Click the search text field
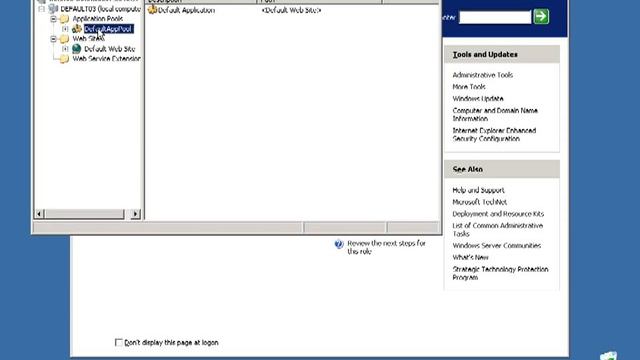640x360 pixels. point(495,17)
